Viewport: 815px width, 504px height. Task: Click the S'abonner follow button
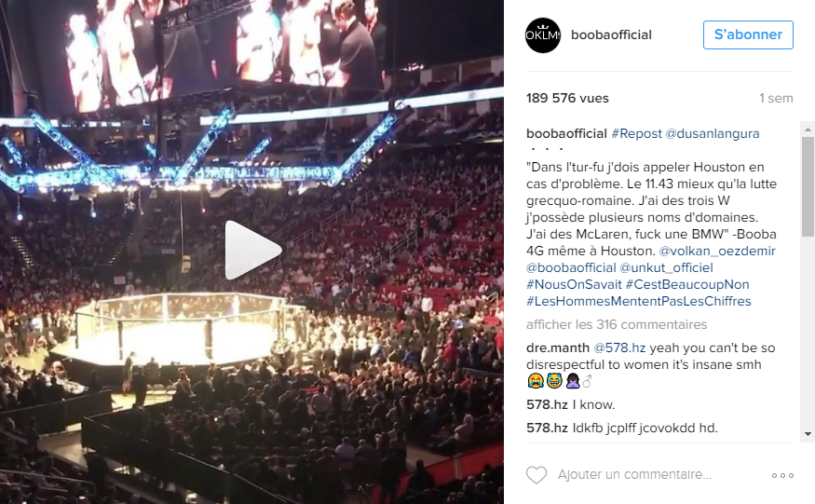pos(748,34)
